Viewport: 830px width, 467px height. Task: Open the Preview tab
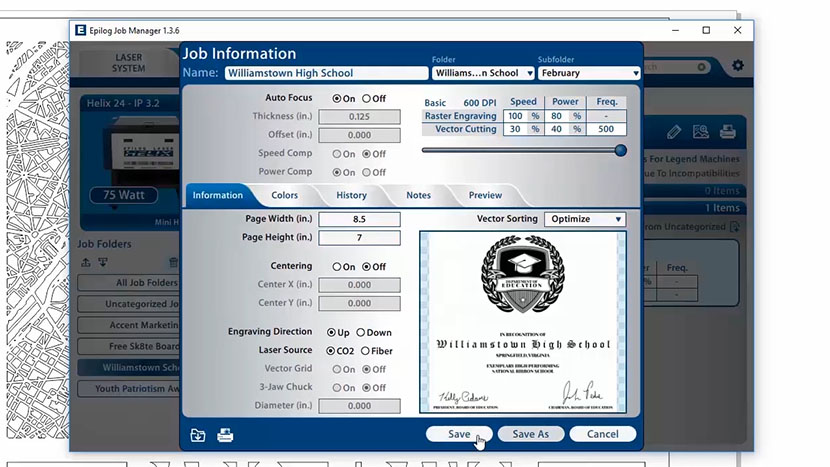point(485,196)
